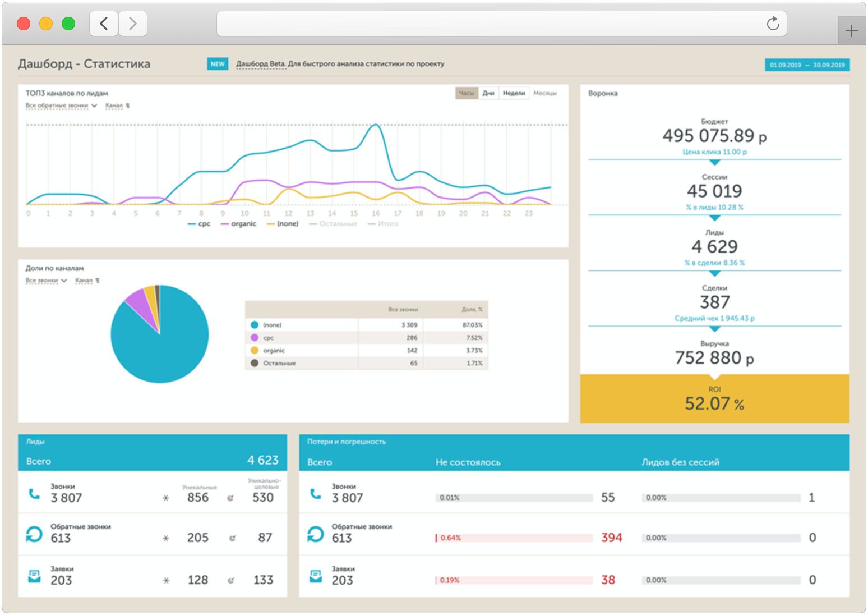Expand the Все обратные звонки dropdown
Image resolution: width=868 pixels, height=615 pixels.
(x=61, y=105)
